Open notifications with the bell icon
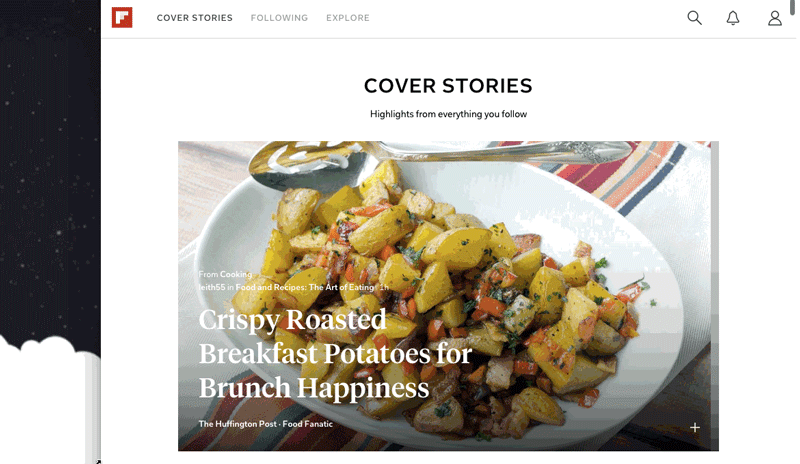 [x=733, y=18]
